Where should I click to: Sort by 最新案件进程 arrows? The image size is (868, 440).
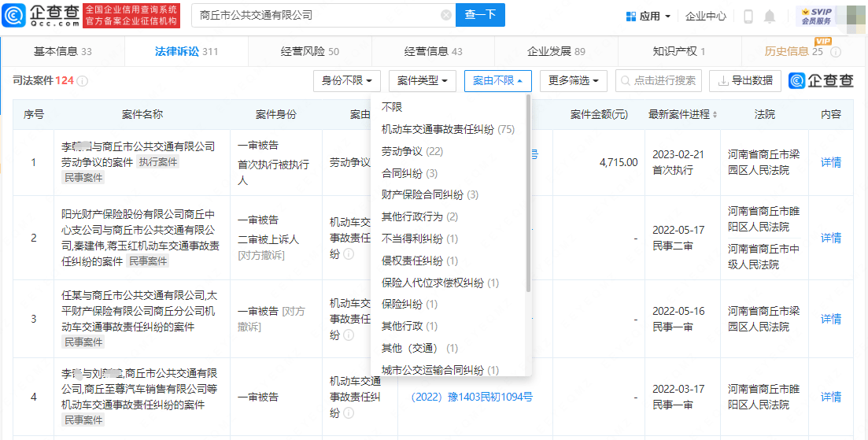point(715,115)
